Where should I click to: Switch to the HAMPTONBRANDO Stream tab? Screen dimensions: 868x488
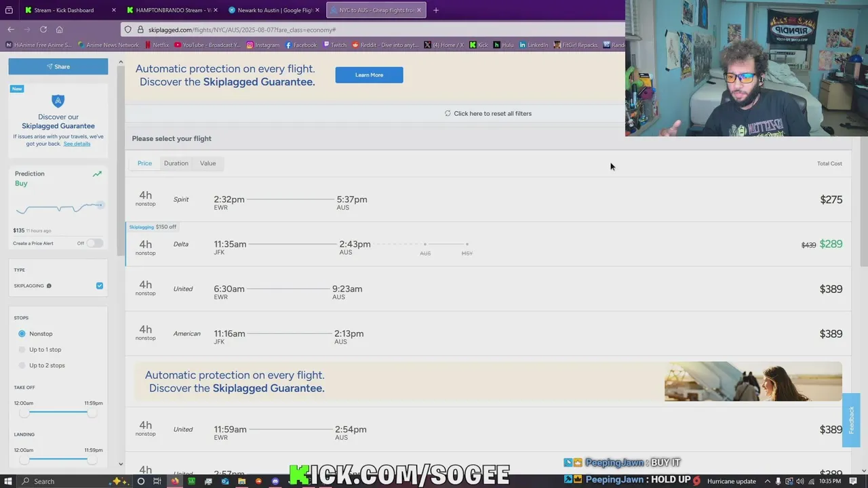[x=173, y=10]
